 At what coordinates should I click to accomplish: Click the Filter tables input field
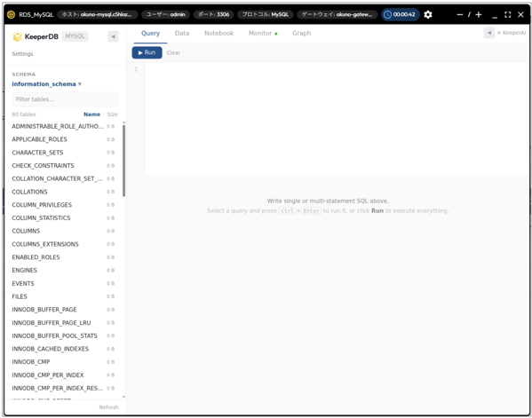65,99
